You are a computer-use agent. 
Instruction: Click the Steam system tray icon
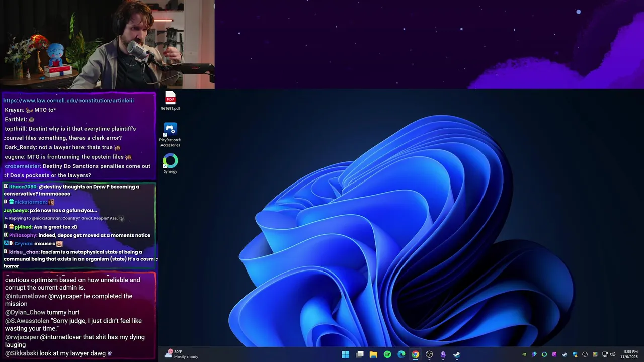[565, 354]
